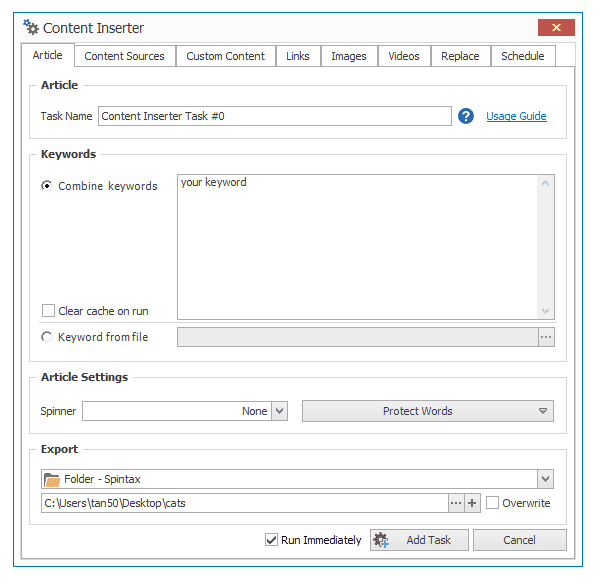Open the Schedule tab
600x586 pixels.
tap(523, 56)
